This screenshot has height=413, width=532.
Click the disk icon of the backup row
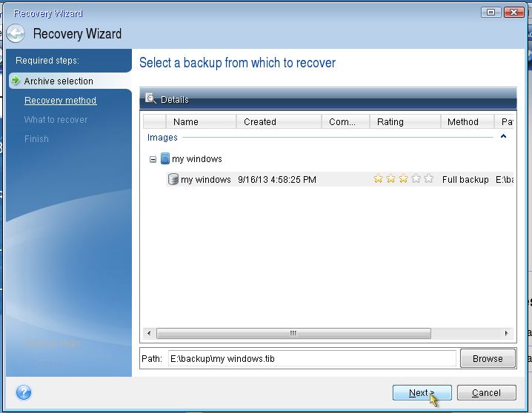click(x=173, y=179)
